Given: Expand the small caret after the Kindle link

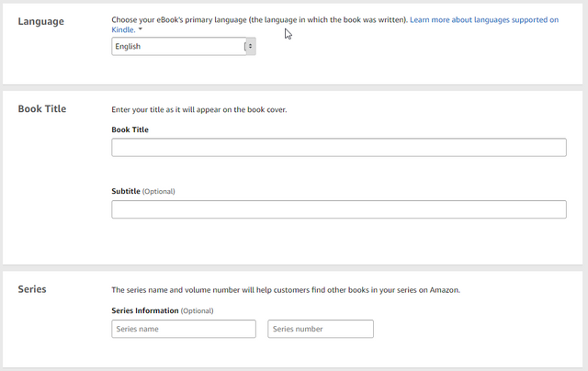Looking at the screenshot, I should [141, 29].
